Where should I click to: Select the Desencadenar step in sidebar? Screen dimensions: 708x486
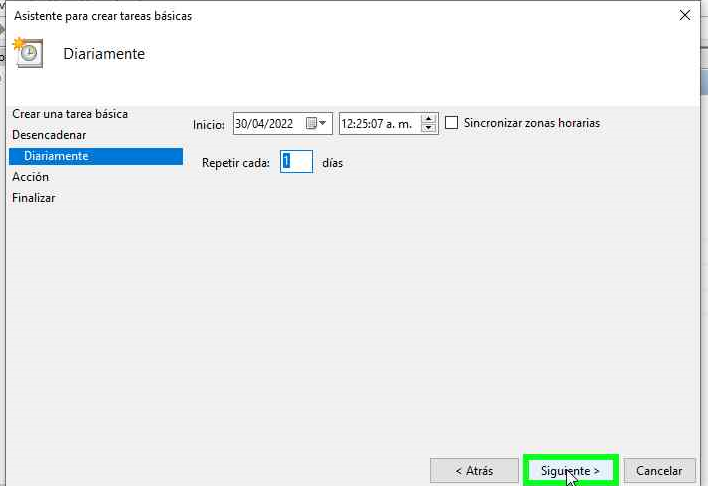49,135
